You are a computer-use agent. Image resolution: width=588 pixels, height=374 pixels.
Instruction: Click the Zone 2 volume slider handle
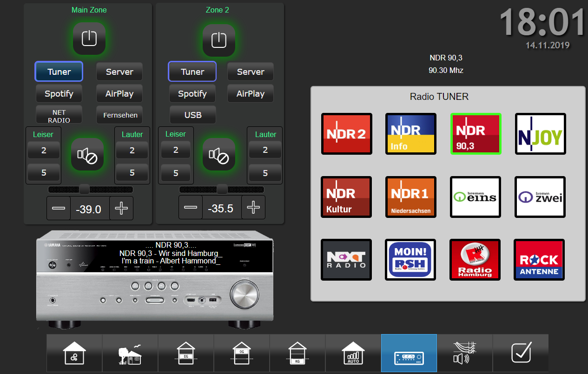click(x=222, y=189)
